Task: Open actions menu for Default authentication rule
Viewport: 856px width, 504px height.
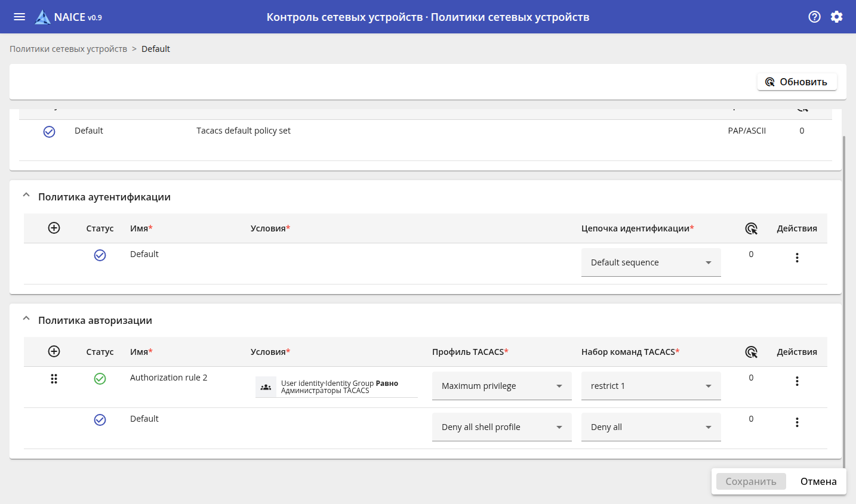Action: 797,258
